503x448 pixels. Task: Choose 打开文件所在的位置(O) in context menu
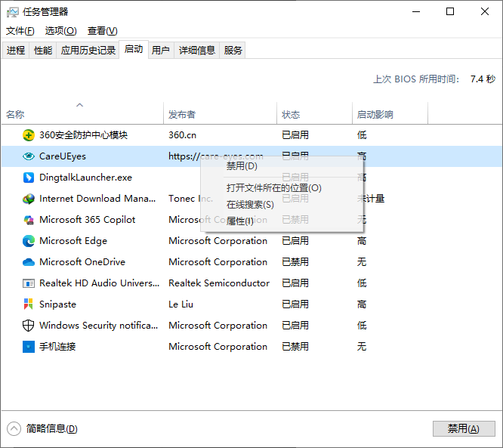(282, 188)
